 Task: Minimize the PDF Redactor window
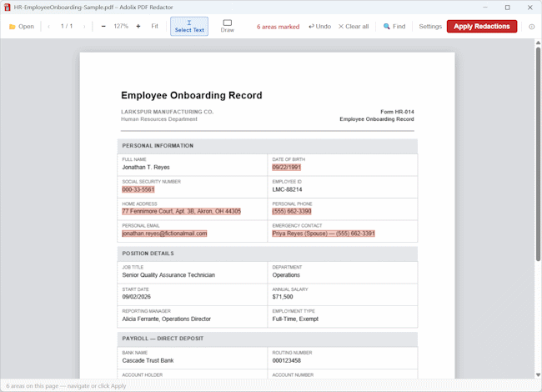point(485,8)
